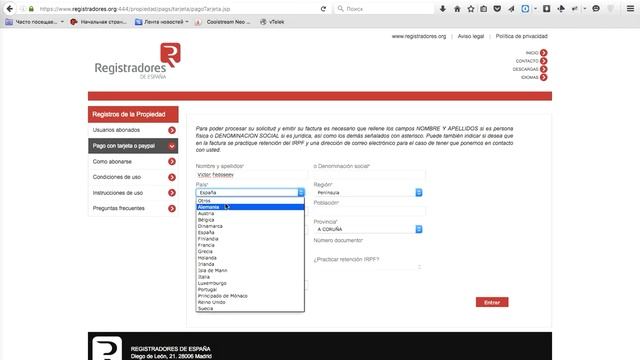The width and height of the screenshot is (640, 360).
Task: Open the Provincia dropdown showing A CORUÑA
Action: tap(368, 229)
